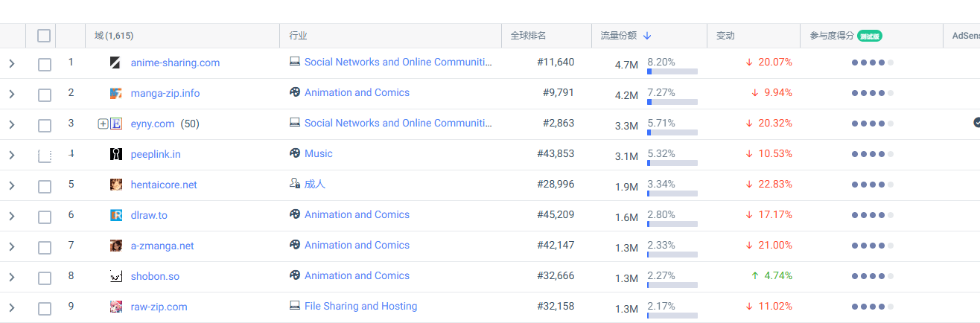Click the palette icon in shobon.so row
The width and height of the screenshot is (980, 323).
[x=295, y=275]
